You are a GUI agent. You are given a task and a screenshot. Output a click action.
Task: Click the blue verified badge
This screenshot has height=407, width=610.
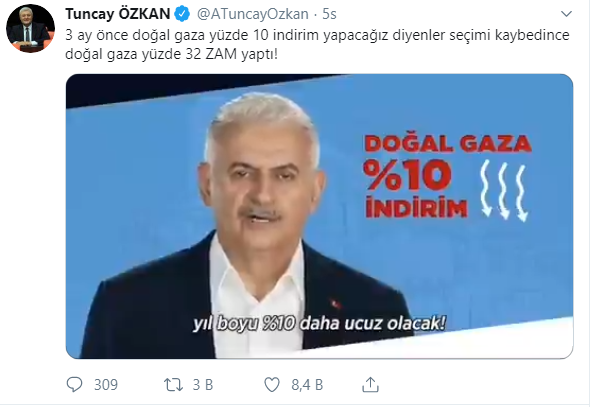182,14
